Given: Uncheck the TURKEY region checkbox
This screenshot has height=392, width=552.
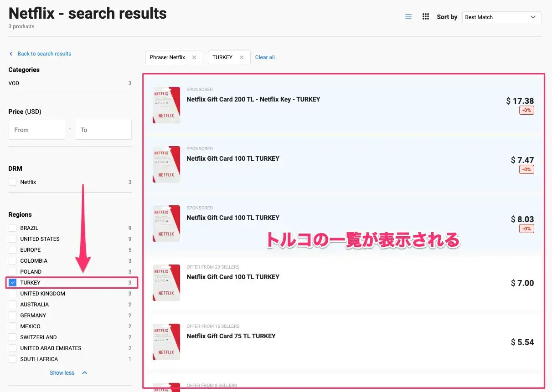Looking at the screenshot, I should click(13, 283).
